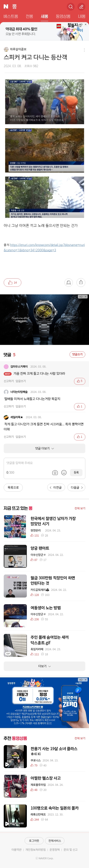Image resolution: width=89 pixels, height=868 pixels.
Task: Open thumbnail of 양궁 팬아트 post
Action: click(15, 556)
